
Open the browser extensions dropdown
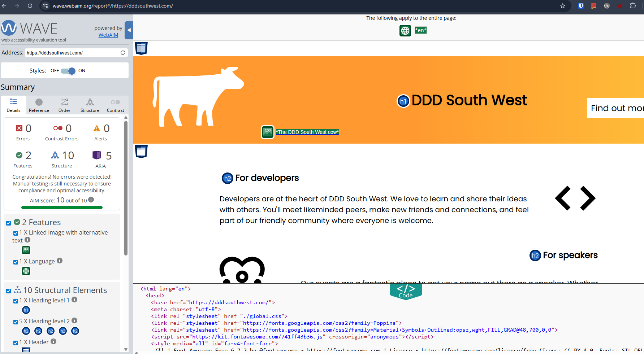(x=633, y=6)
